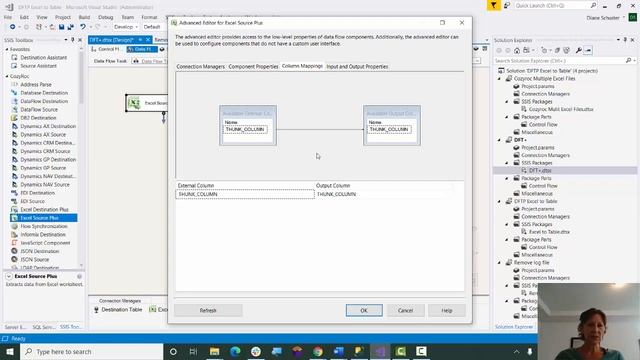Open the Debug menu

pos(105,17)
